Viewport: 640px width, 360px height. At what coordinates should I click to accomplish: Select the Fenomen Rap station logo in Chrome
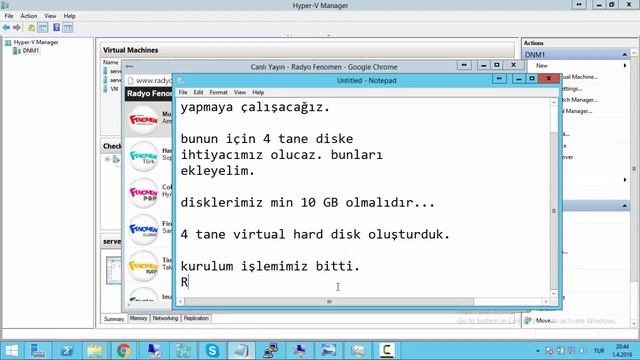(x=143, y=267)
